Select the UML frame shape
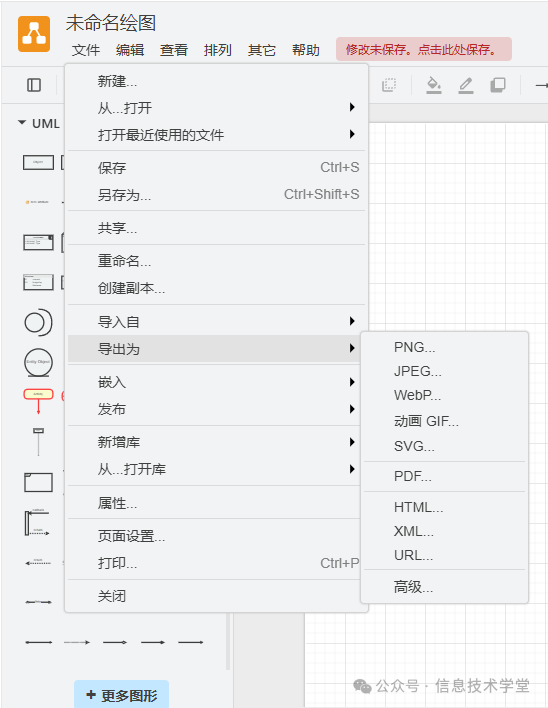Image resolution: width=548 pixels, height=708 pixels. coord(38,482)
